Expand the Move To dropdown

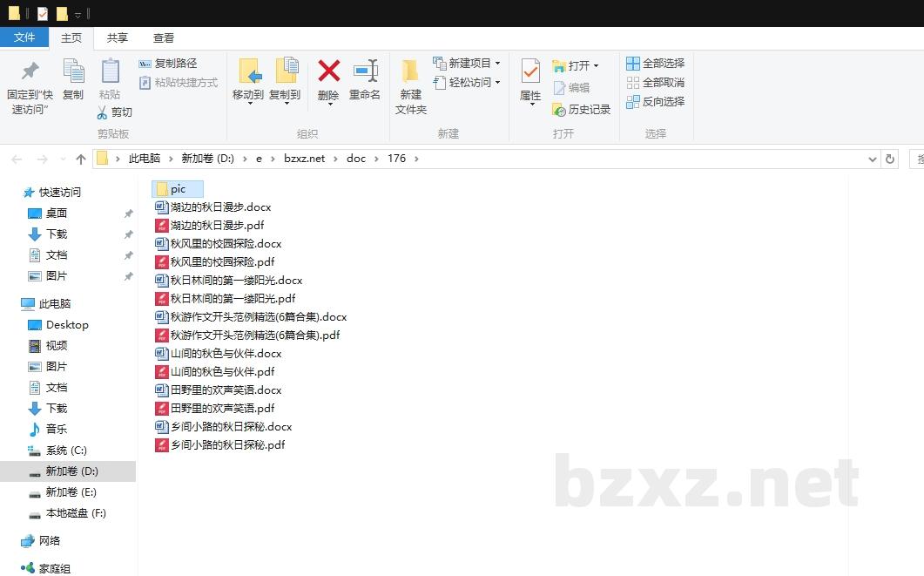[248, 103]
